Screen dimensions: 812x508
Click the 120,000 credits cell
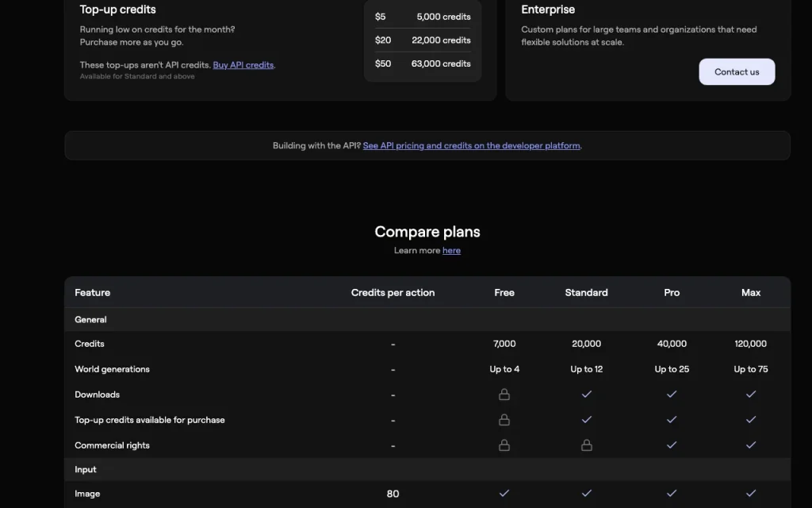[x=750, y=344]
